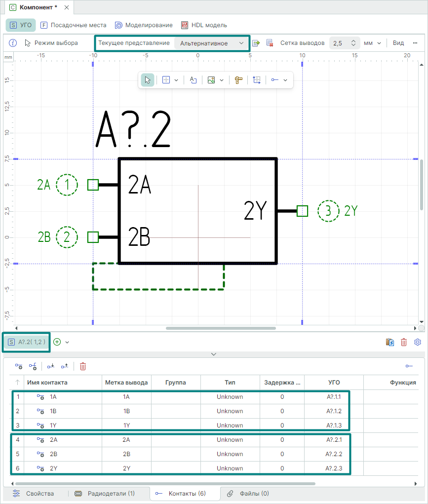This screenshot has width=428, height=504.
Task: Click the Сетка выводов 2,5 stepper arrows
Action: click(x=353, y=43)
